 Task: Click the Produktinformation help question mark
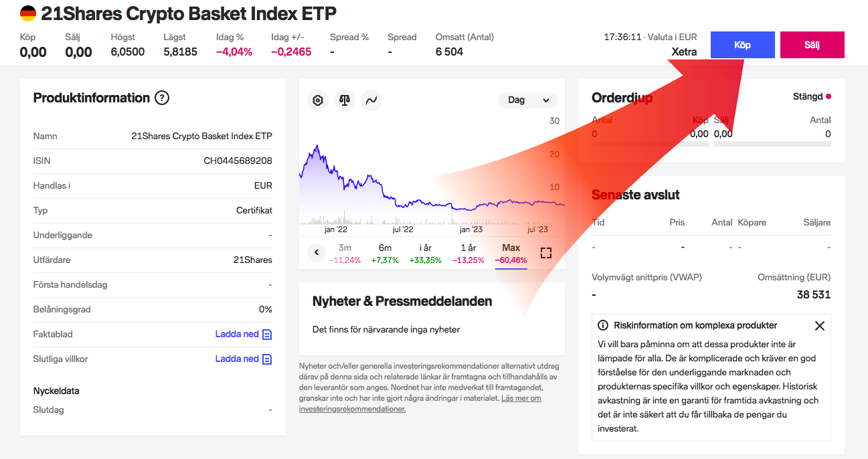pyautogui.click(x=162, y=98)
